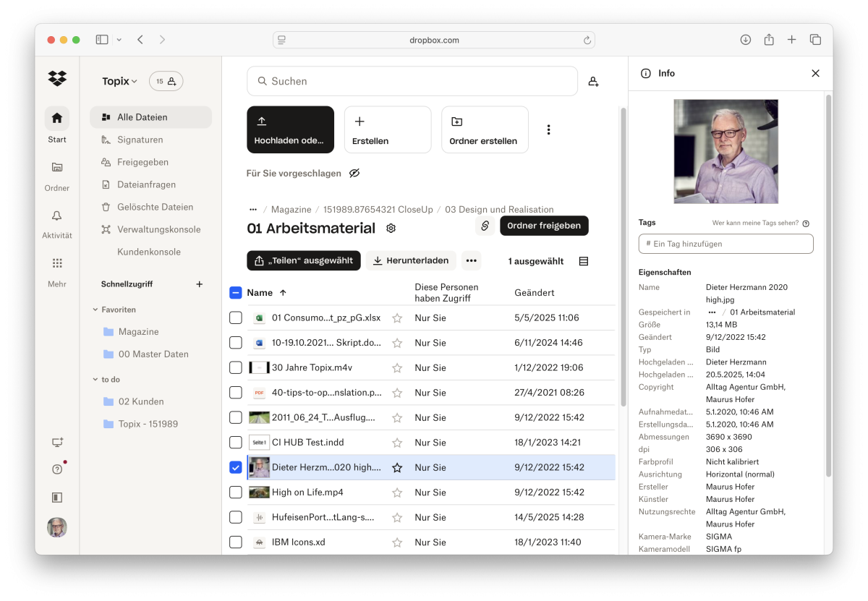This screenshot has height=601, width=868.
Task: Add a Schnellzugriff item with plus icon
Action: tap(200, 284)
